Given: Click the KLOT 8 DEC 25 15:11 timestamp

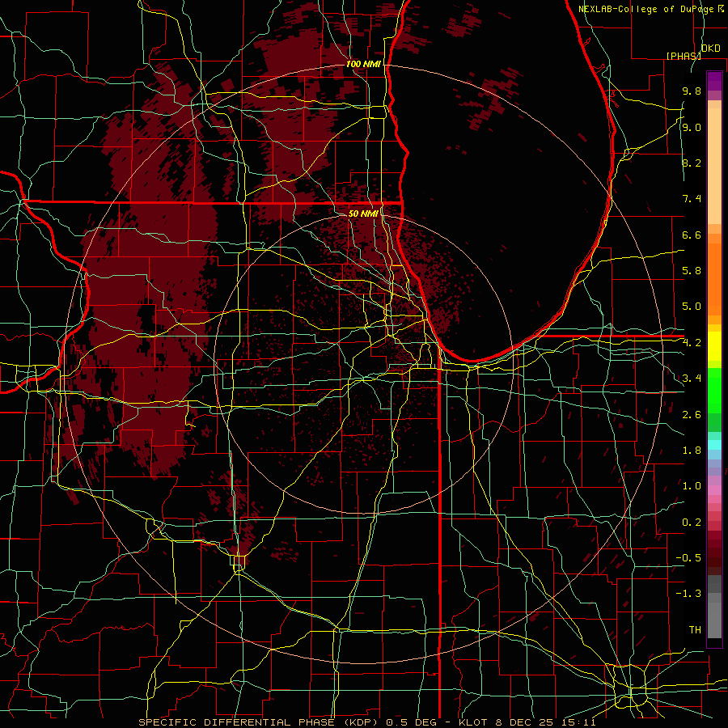Looking at the screenshot, I should click(527, 722).
